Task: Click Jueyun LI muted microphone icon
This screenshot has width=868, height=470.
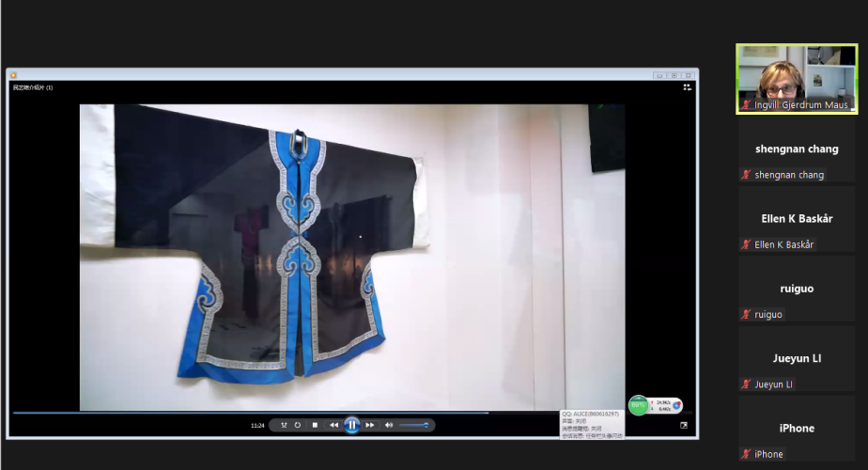Action: (747, 384)
